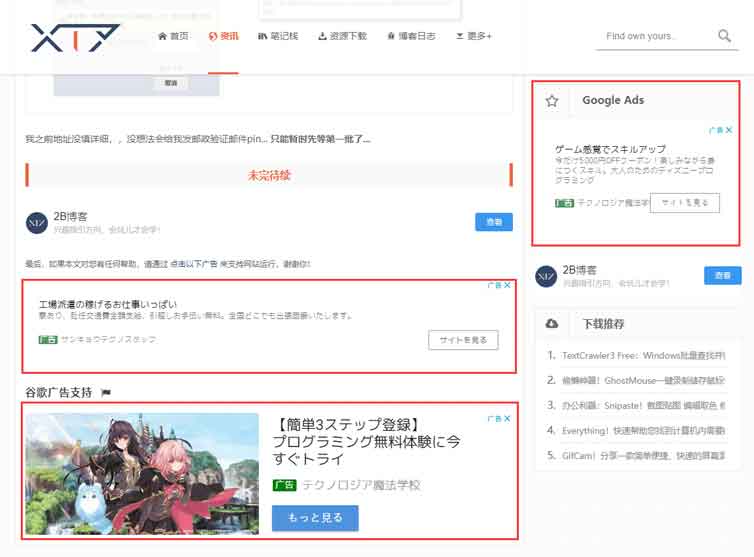
Task: Open the TextCrawler3 Free download link
Action: [643, 355]
